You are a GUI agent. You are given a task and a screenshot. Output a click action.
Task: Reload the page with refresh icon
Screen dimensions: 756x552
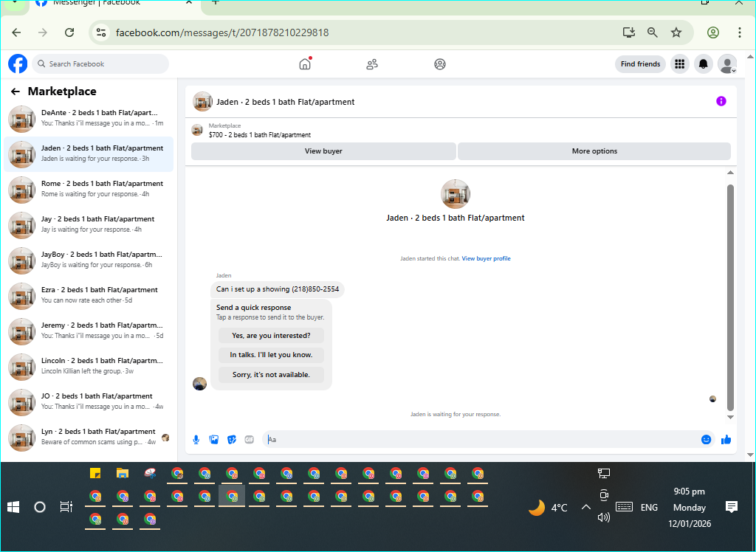tap(69, 32)
